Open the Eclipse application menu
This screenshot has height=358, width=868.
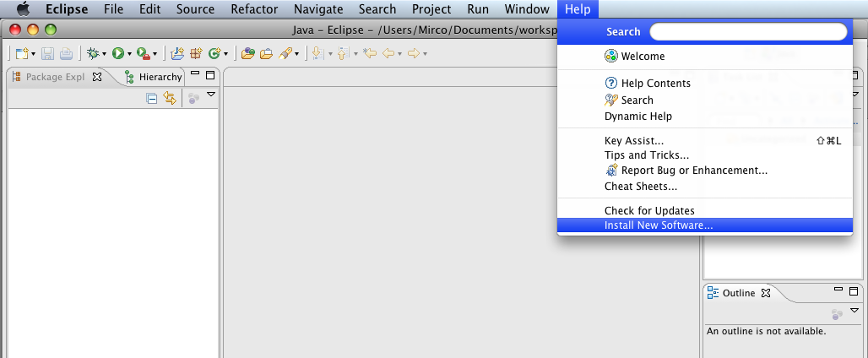click(67, 8)
